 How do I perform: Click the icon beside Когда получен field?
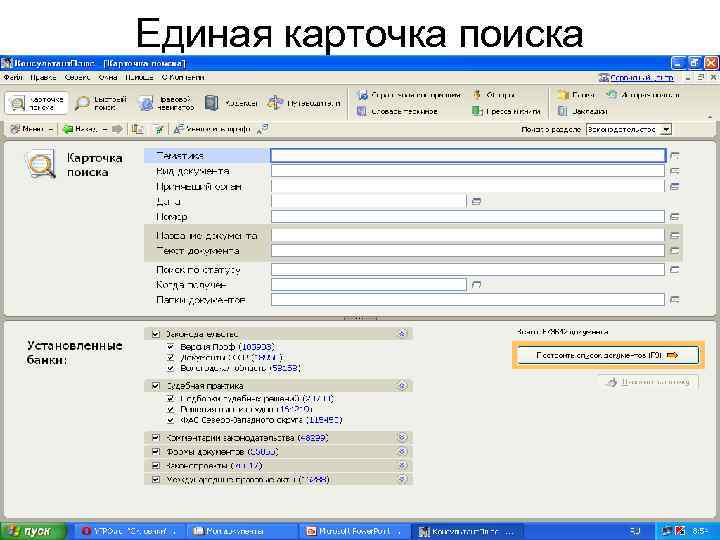point(477,285)
